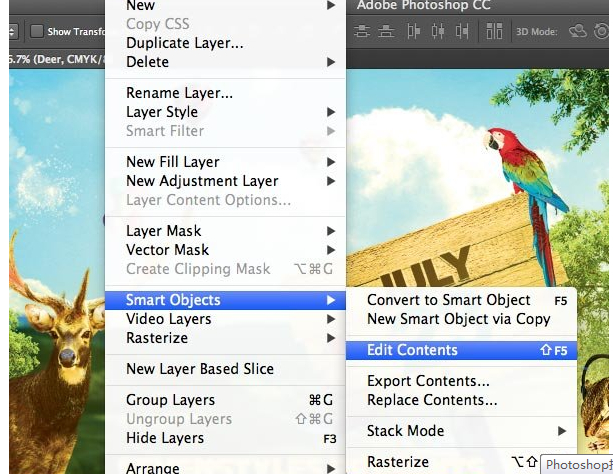Choose Edit Contents in submenu
This screenshot has width=613, height=474.
point(461,350)
